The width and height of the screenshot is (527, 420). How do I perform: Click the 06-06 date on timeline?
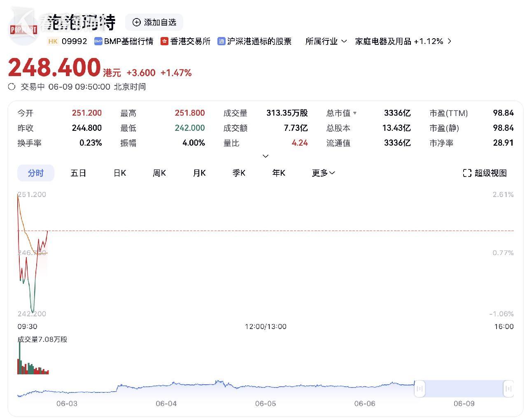coord(365,404)
